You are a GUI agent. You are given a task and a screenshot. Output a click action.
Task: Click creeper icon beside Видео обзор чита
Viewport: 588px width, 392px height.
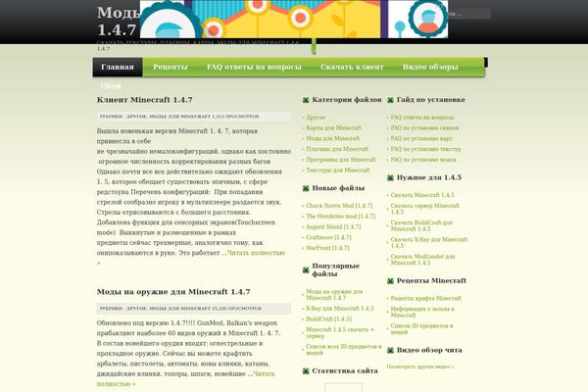390,351
